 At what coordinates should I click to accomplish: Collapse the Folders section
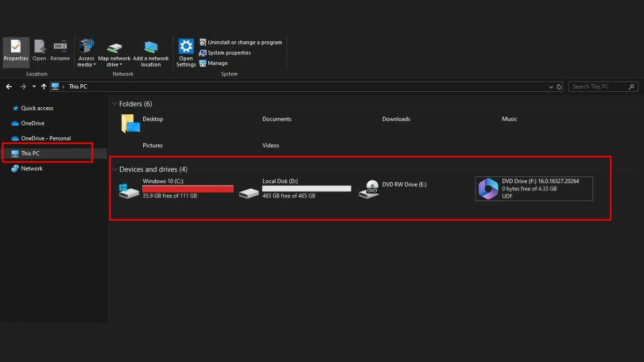[x=115, y=104]
